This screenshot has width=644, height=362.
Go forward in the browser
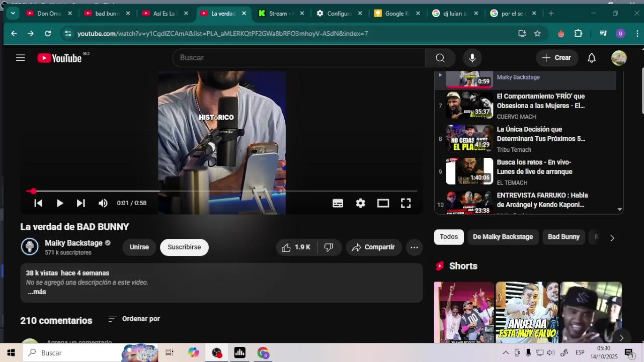[31, 34]
